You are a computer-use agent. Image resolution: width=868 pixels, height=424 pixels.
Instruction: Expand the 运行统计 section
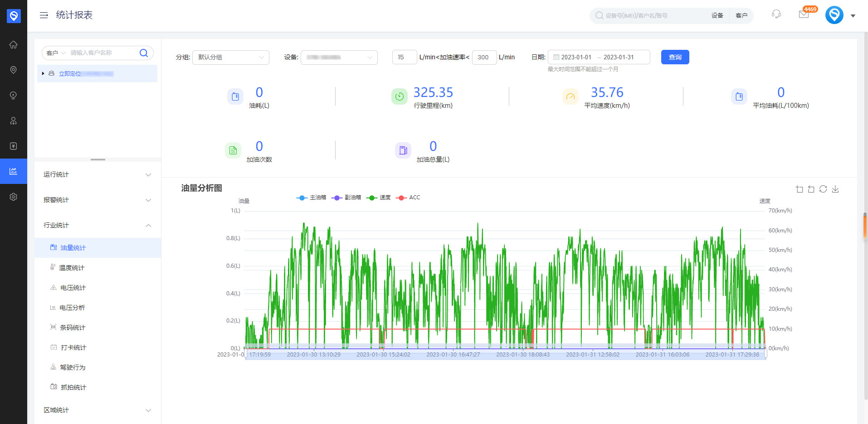pos(98,175)
